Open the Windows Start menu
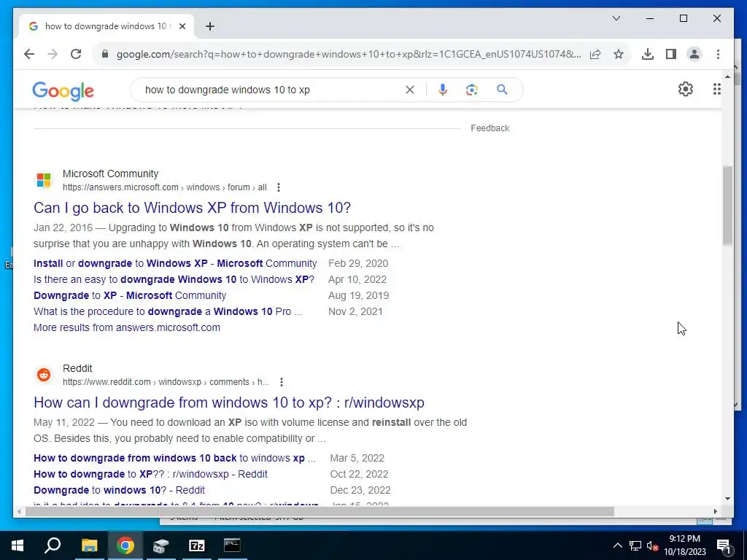747x560 pixels. point(18,545)
